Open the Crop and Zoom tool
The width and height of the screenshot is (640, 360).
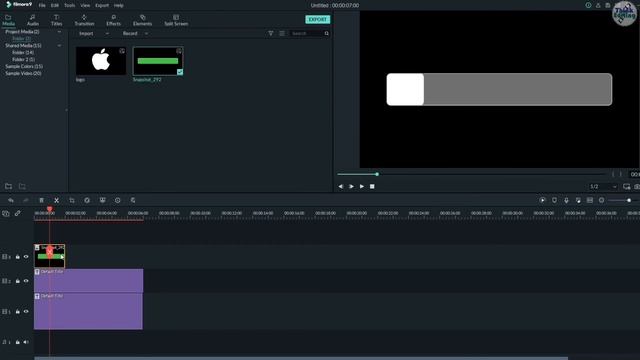click(x=72, y=200)
